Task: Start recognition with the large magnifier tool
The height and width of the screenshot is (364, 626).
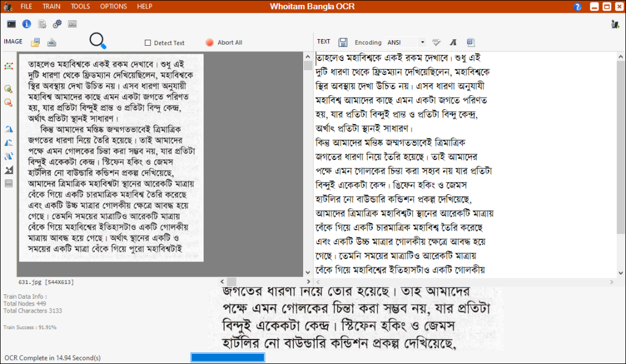Action: tap(98, 39)
